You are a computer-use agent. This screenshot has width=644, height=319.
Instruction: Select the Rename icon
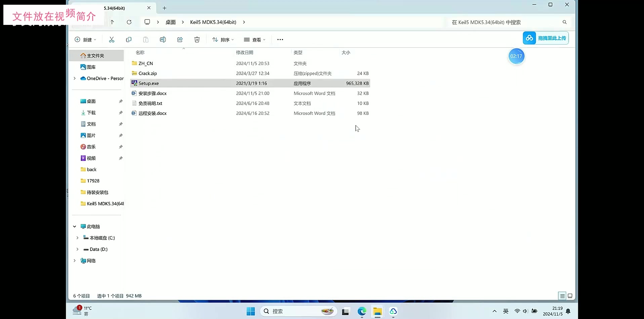pyautogui.click(x=163, y=39)
